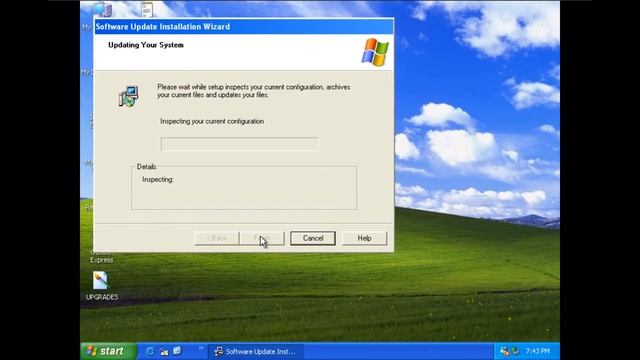The image size is (640, 360).
Task: Click the third Quick Launch icon
Action: pyautogui.click(x=177, y=351)
